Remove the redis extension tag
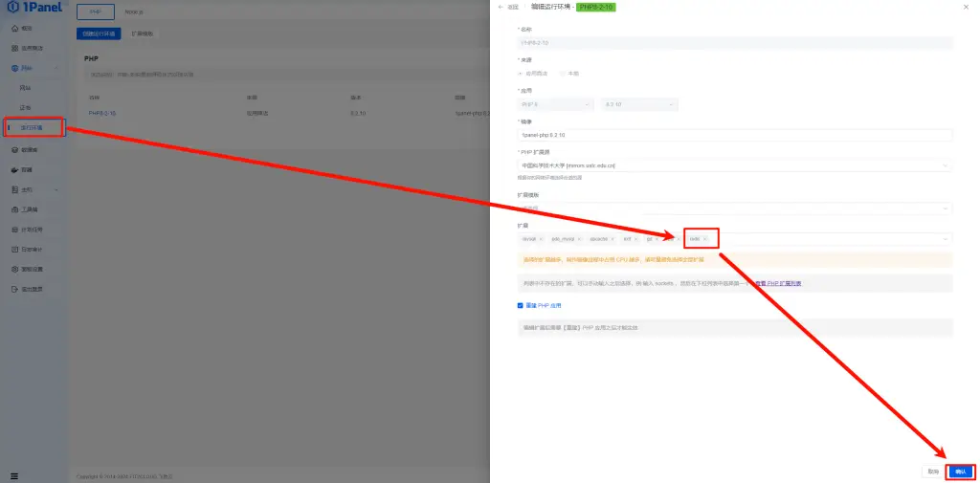980x483 pixels. pyautogui.click(x=705, y=239)
